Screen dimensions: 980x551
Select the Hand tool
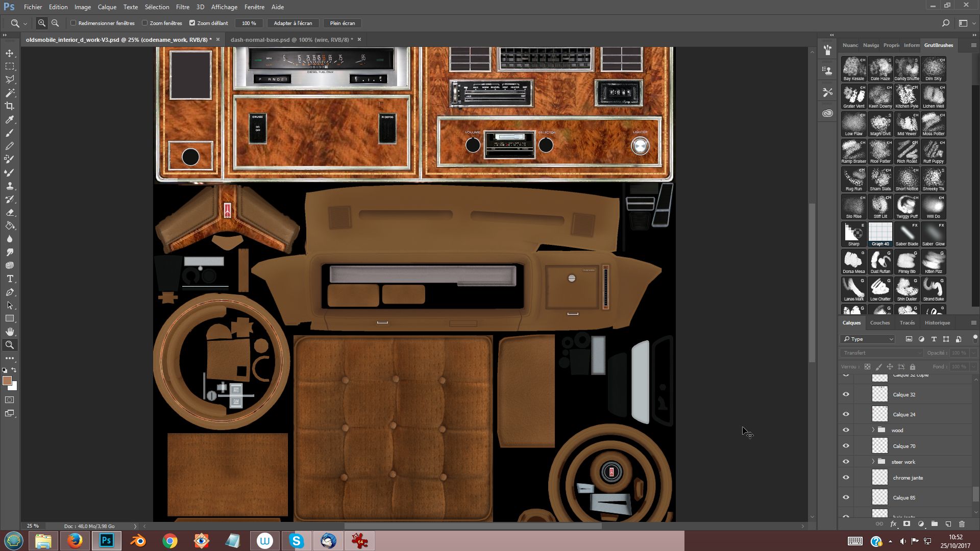[x=10, y=332]
